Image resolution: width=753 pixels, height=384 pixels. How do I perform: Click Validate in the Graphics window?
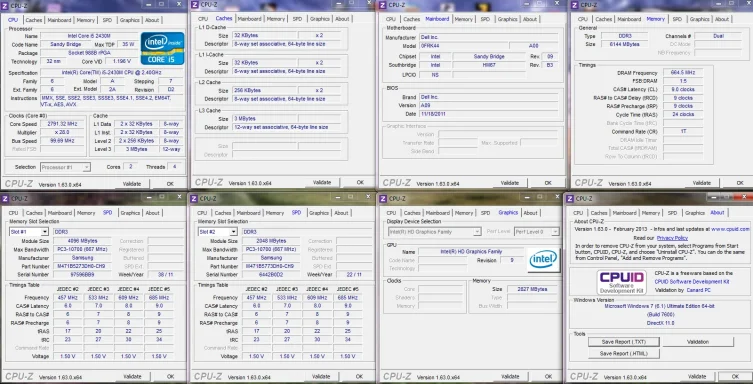[x=510, y=377]
